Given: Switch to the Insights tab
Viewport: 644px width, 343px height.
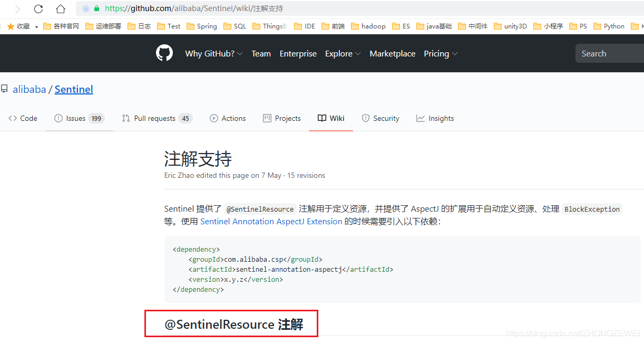Looking at the screenshot, I should [435, 118].
